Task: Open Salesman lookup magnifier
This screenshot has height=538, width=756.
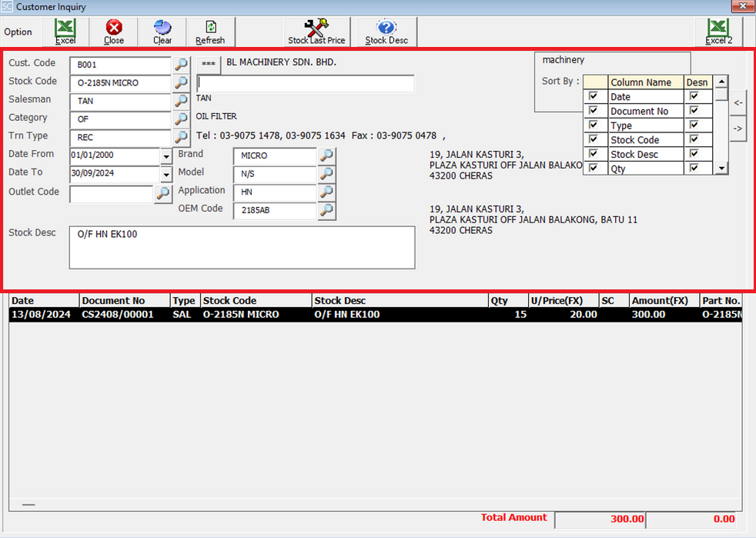Action: click(x=181, y=100)
